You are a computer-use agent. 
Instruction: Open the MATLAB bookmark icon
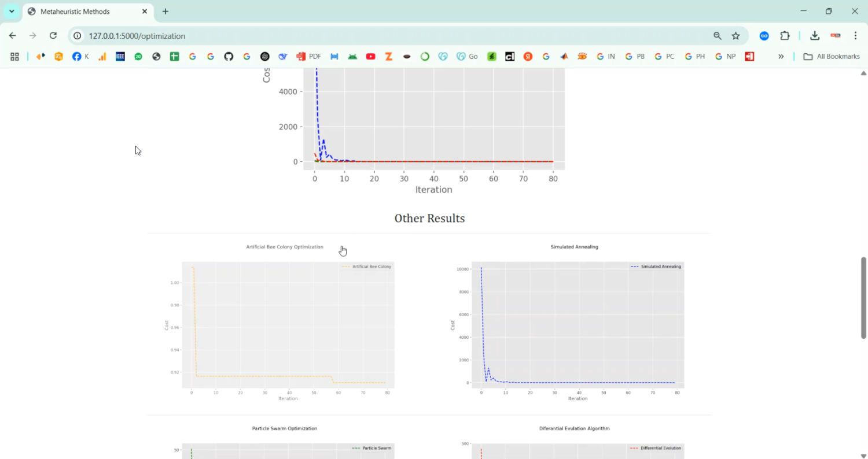pos(564,57)
